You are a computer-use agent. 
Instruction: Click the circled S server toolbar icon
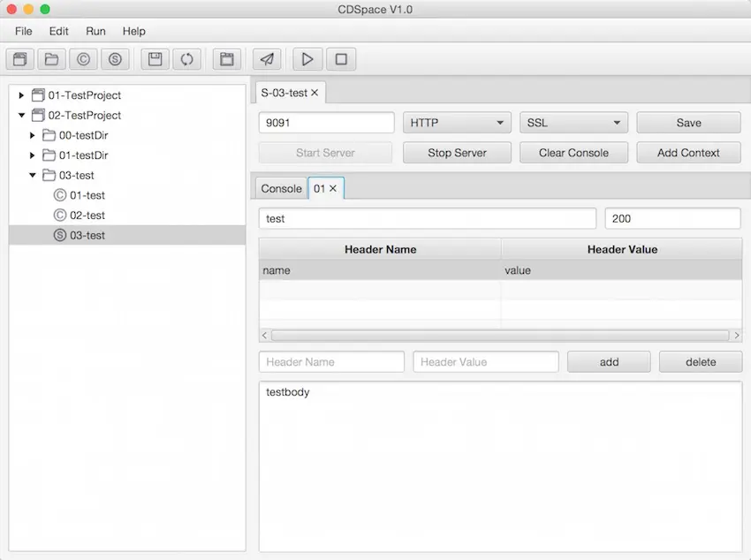[x=115, y=59]
